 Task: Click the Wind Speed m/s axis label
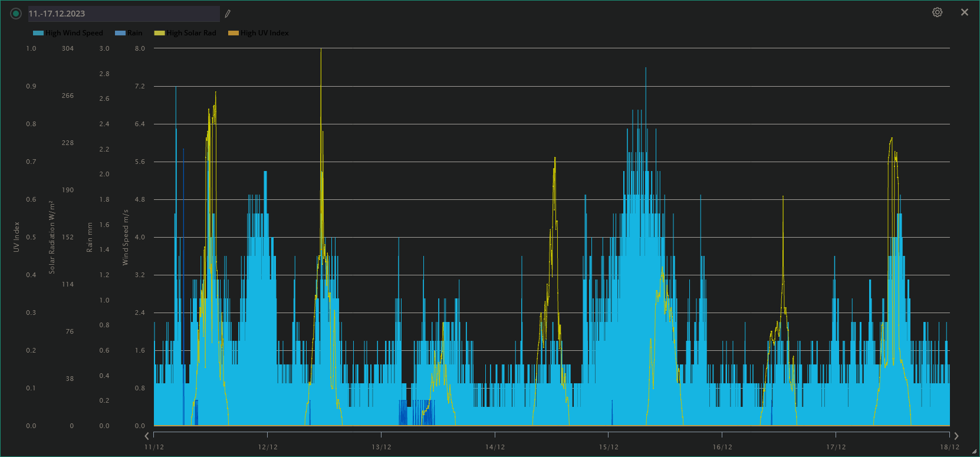point(125,237)
